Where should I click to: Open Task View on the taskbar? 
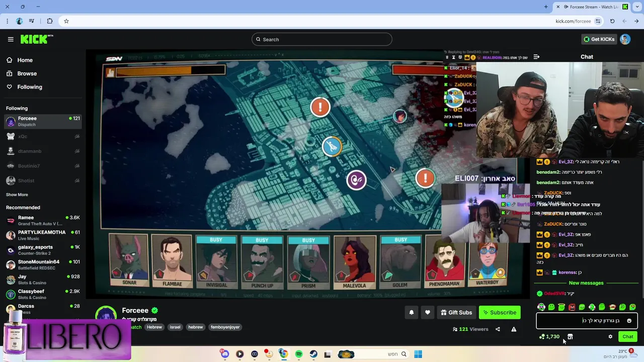328,354
